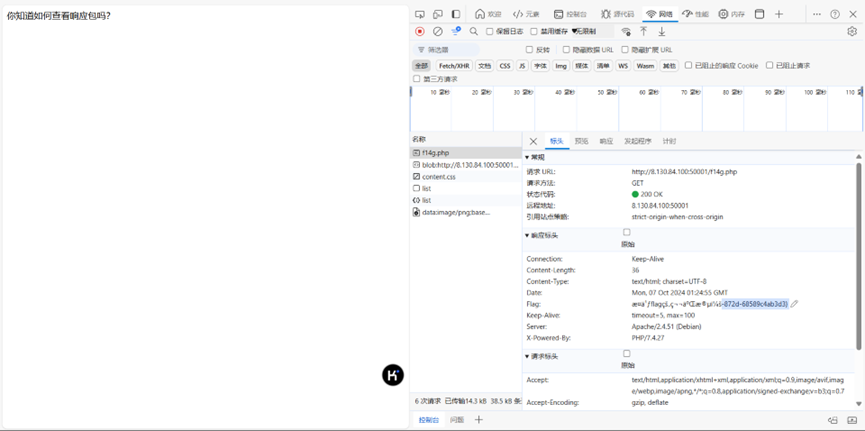Filter requests by CSS type
Image resolution: width=865 pixels, height=431 pixels.
(505, 66)
